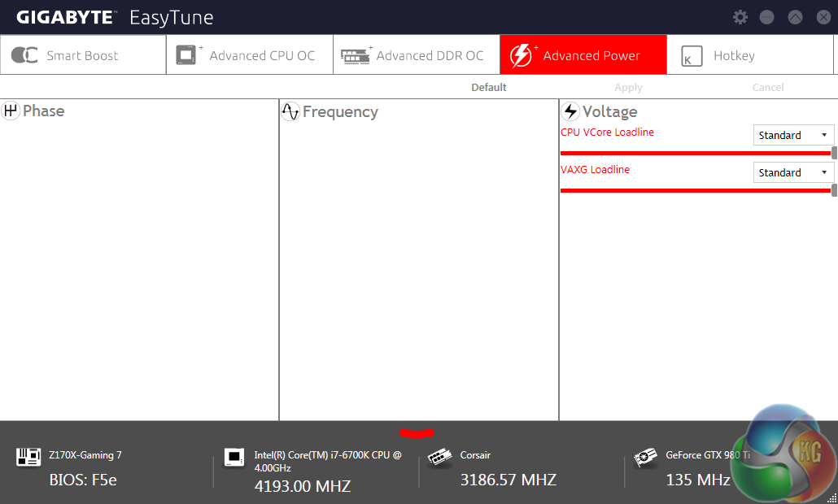Close the EasyTune window

point(823,17)
